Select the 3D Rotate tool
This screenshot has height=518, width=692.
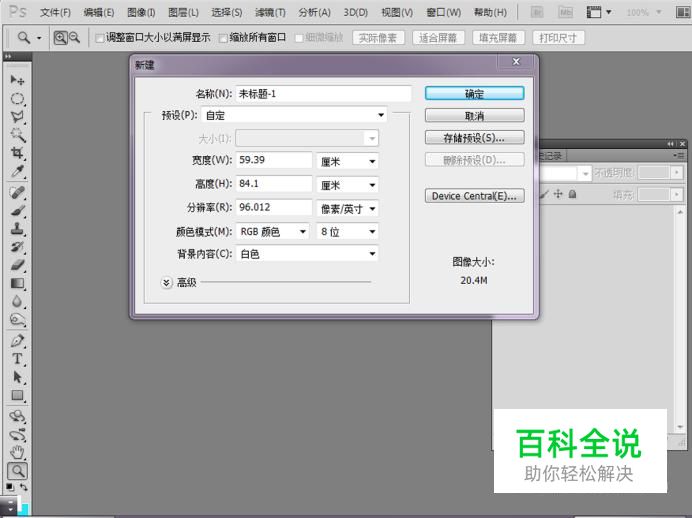(x=17, y=416)
